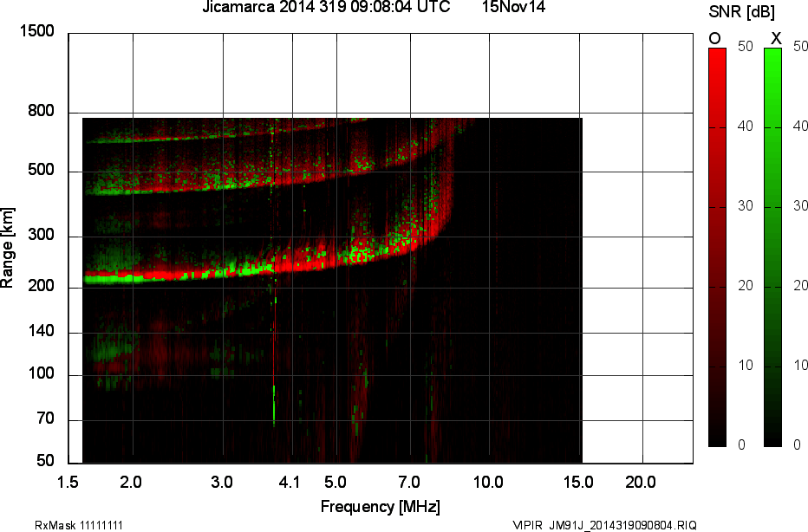
Task: Click the '1.5' frequency axis label
Action: [67, 482]
